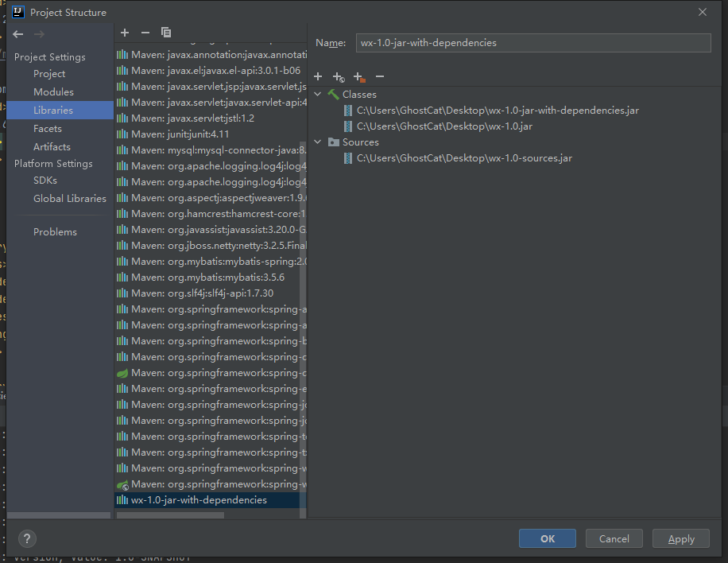The height and width of the screenshot is (563, 728).
Task: Click the library Name input field
Action: pyautogui.click(x=533, y=43)
